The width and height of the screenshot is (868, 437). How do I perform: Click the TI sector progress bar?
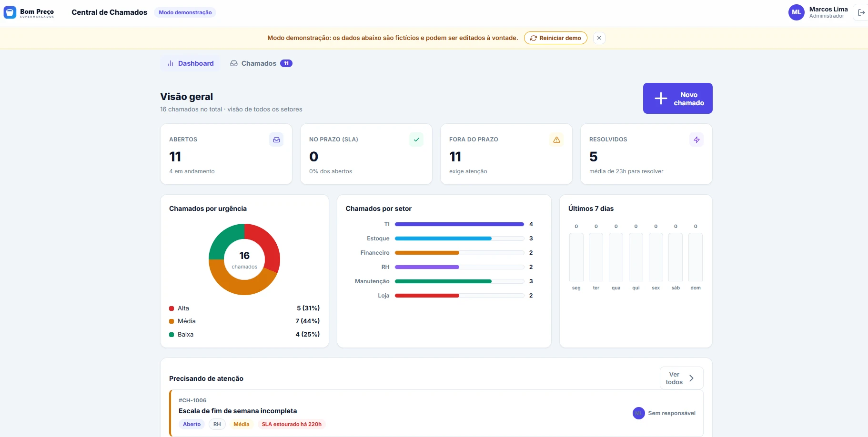tap(459, 224)
